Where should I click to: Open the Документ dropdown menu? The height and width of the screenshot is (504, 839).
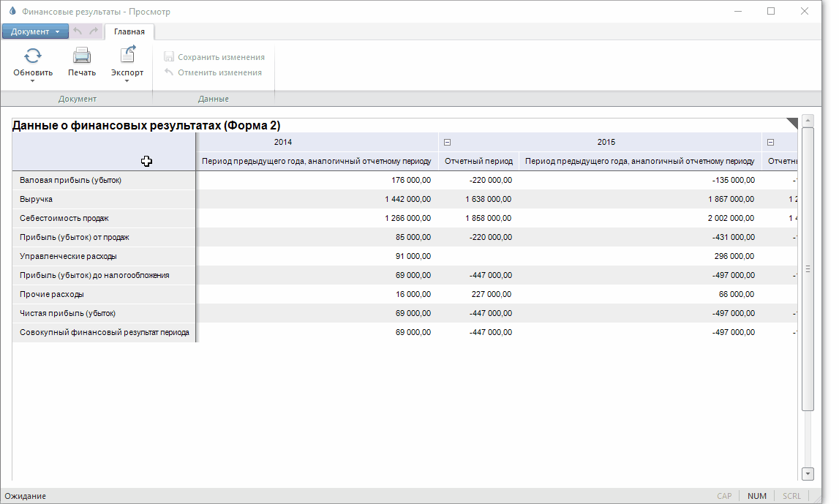tap(35, 31)
